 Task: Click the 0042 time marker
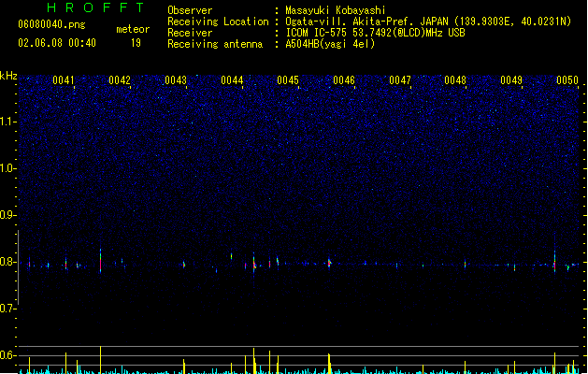pyautogui.click(x=120, y=80)
